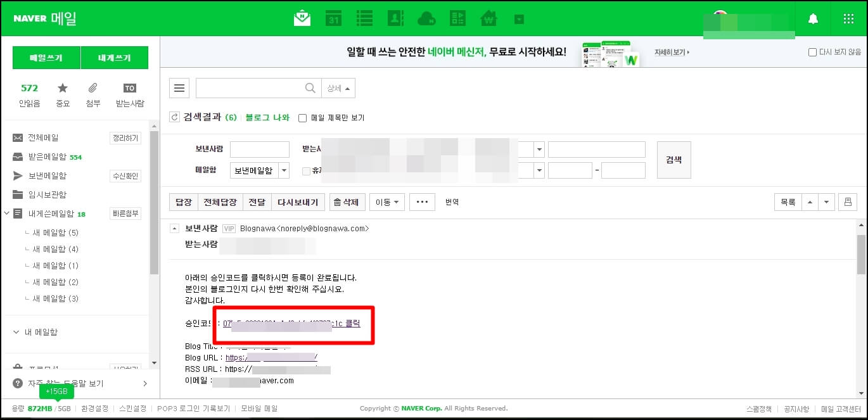Open the Naver Mail envelope icon

click(x=302, y=18)
